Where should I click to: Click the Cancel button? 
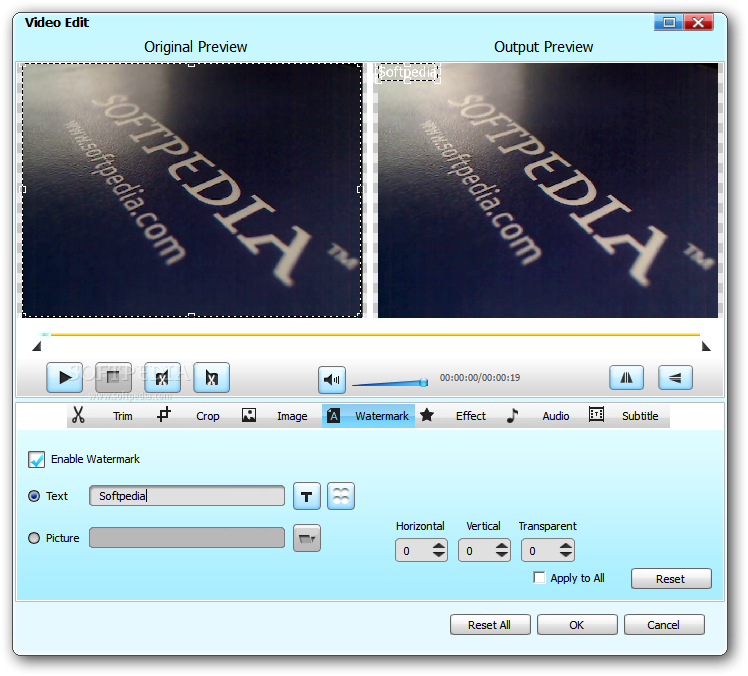pyautogui.click(x=664, y=625)
